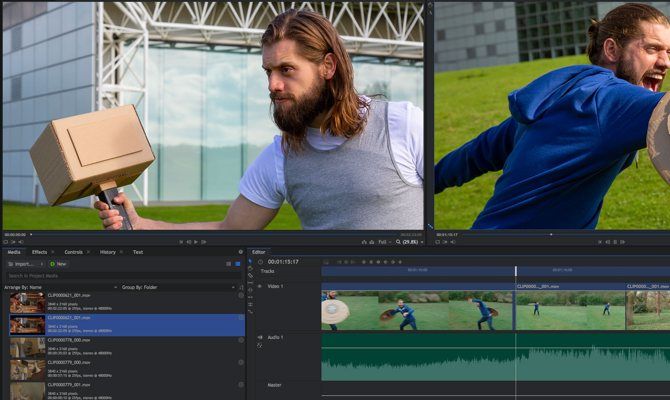
Task: Click the timeline playhead marker
Action: pos(516,271)
